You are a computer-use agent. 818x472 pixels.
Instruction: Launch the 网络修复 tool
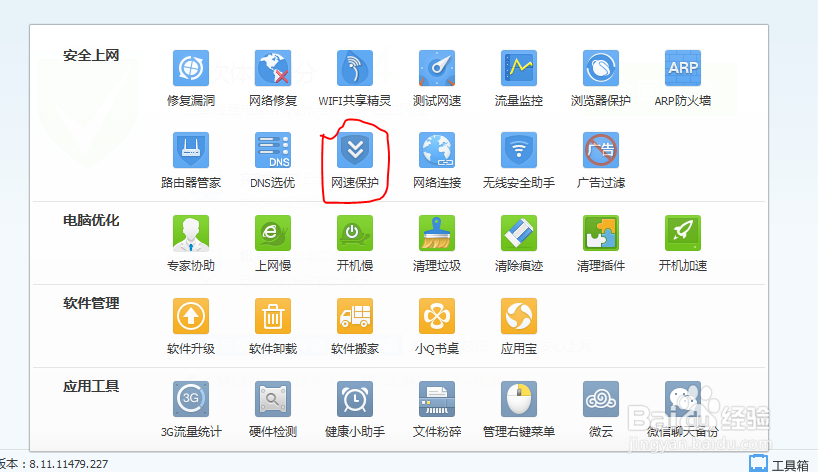pyautogui.click(x=273, y=68)
